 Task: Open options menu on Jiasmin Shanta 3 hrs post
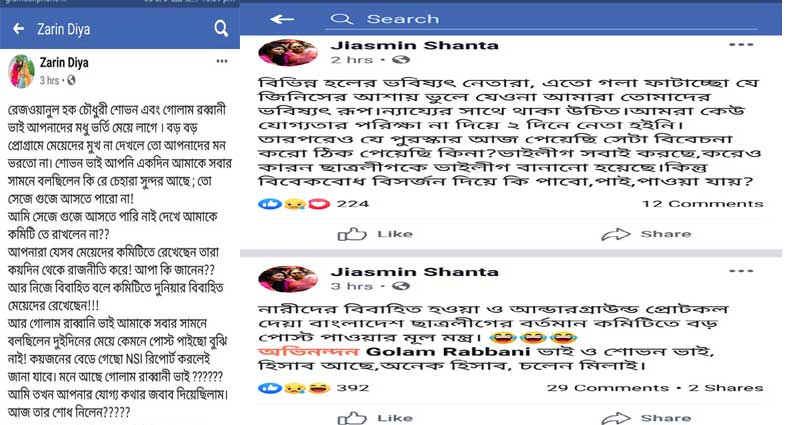(x=741, y=271)
